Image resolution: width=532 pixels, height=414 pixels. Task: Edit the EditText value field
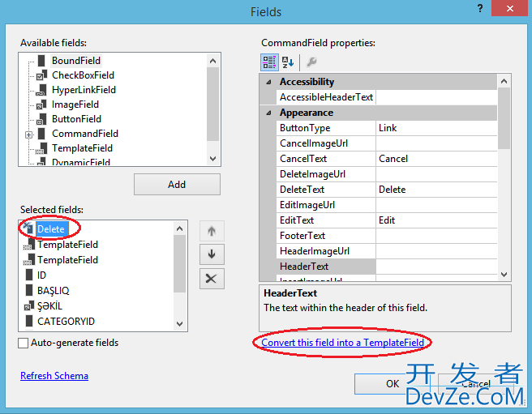point(436,220)
